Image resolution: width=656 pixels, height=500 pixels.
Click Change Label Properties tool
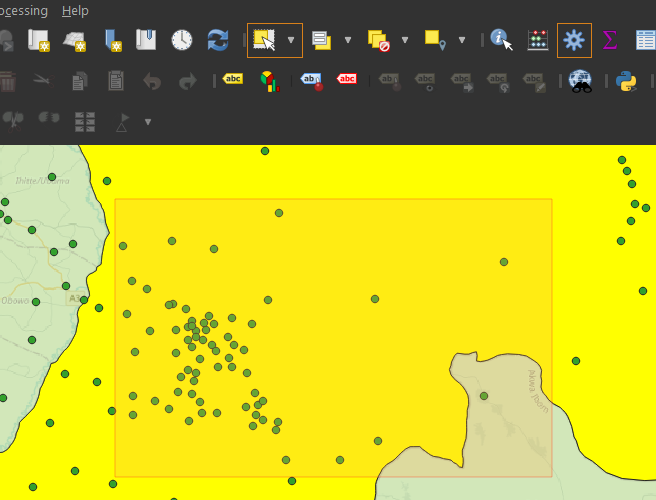pyautogui.click(x=534, y=81)
